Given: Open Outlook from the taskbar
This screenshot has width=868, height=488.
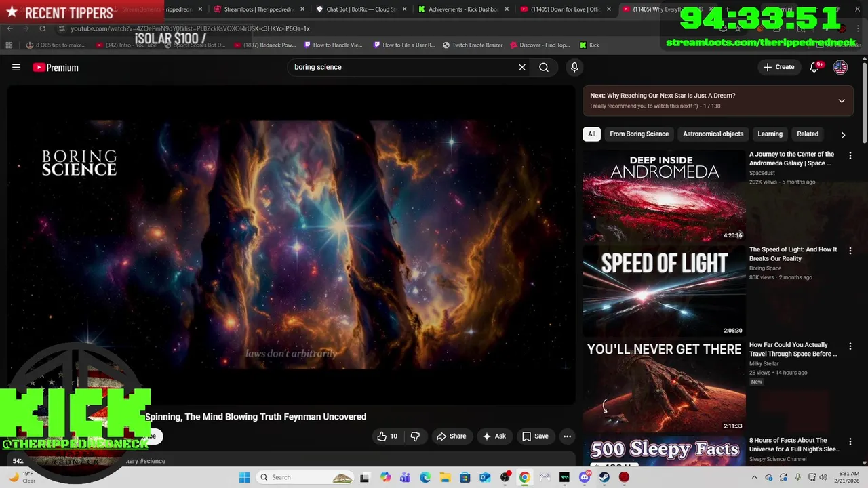Looking at the screenshot, I should (x=485, y=477).
